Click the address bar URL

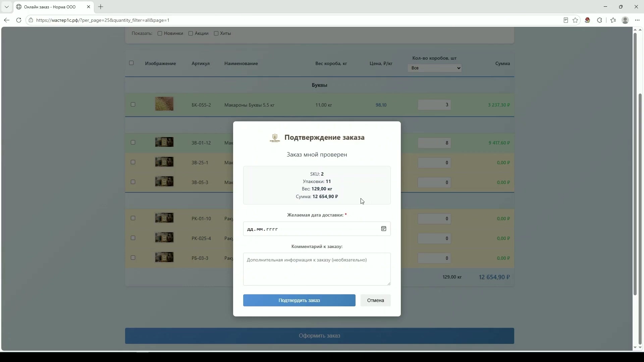pos(103,20)
